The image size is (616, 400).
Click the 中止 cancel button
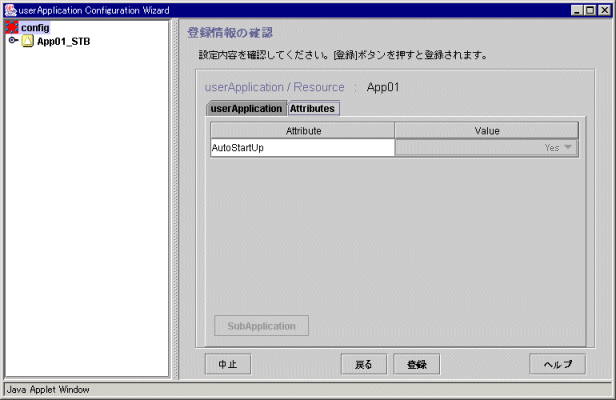click(x=228, y=364)
